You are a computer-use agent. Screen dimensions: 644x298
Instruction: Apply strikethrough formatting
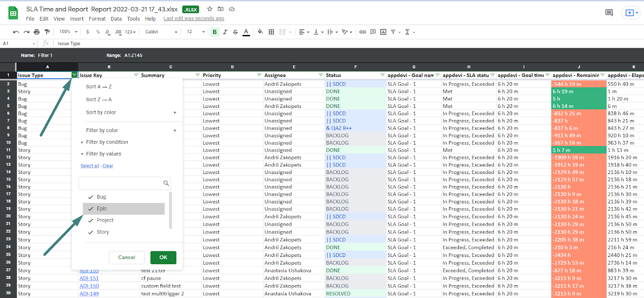click(235, 32)
